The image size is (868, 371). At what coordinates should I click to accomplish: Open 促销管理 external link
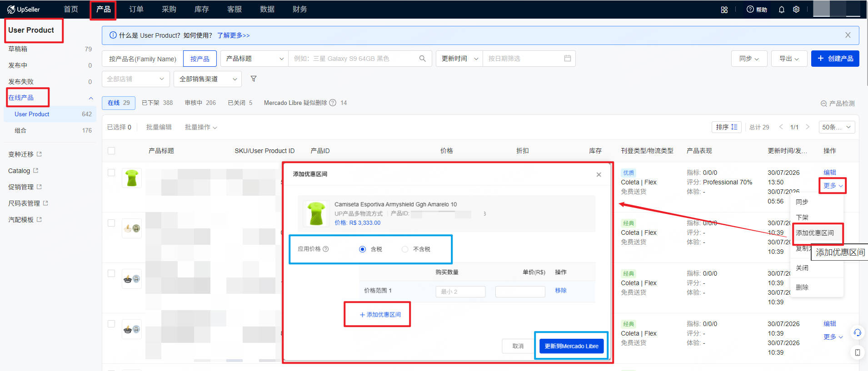pyautogui.click(x=25, y=187)
